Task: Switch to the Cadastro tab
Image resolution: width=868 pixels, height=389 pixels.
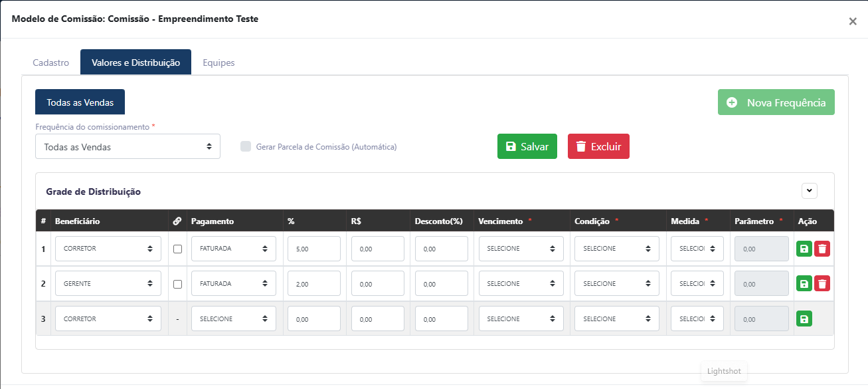Action: [x=51, y=63]
